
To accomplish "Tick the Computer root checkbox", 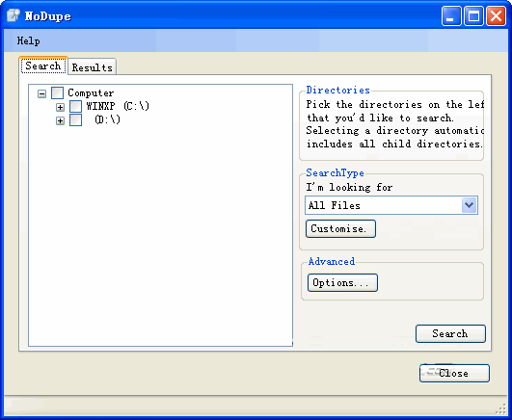I will [58, 93].
